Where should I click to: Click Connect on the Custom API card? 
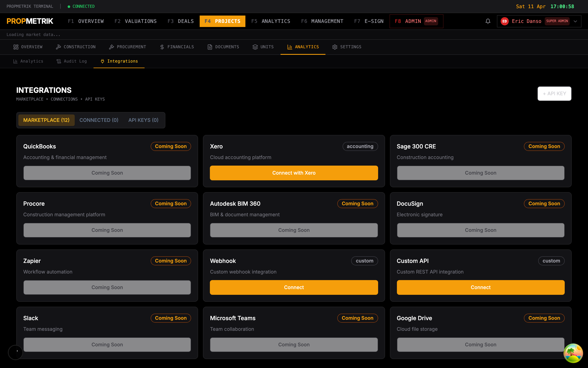480,287
